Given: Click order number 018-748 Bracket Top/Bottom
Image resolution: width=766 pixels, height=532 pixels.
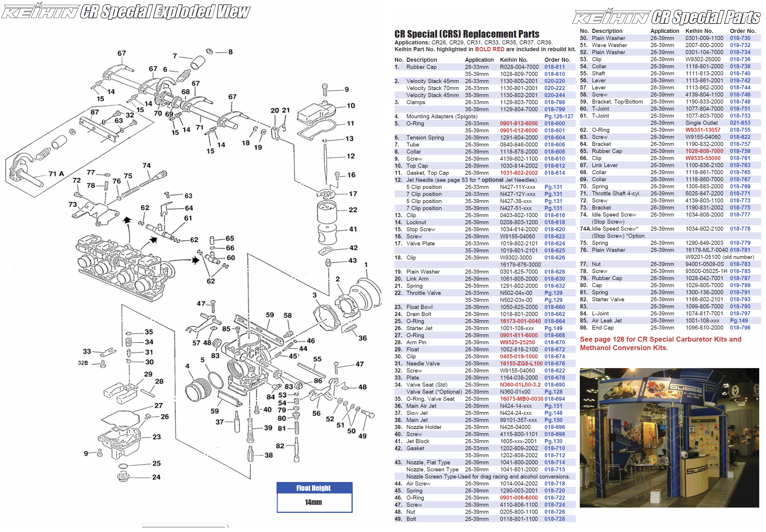Looking at the screenshot, I should (740, 102).
